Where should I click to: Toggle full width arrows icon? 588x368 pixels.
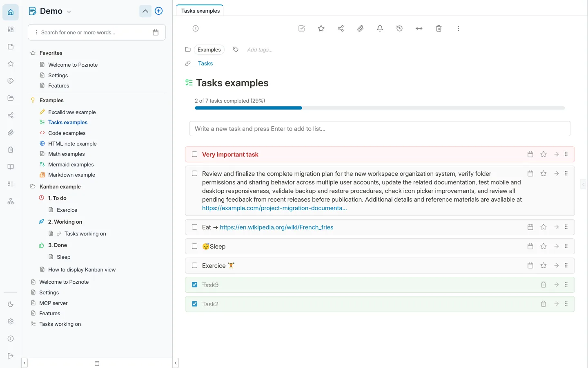[x=419, y=28]
